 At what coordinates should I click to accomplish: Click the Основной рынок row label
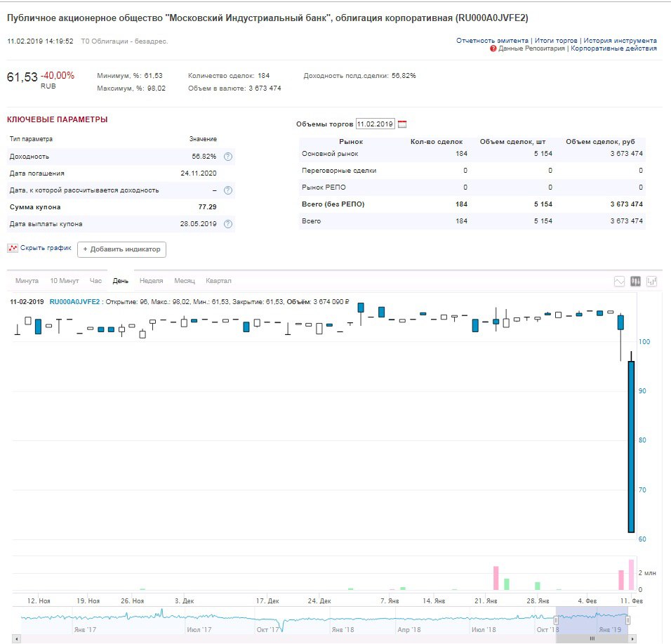(330, 154)
